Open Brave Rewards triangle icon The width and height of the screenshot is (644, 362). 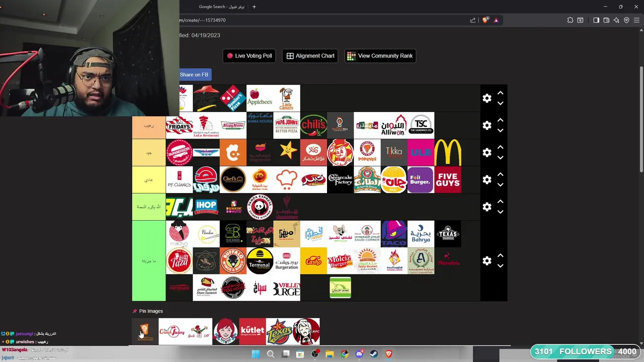click(496, 20)
